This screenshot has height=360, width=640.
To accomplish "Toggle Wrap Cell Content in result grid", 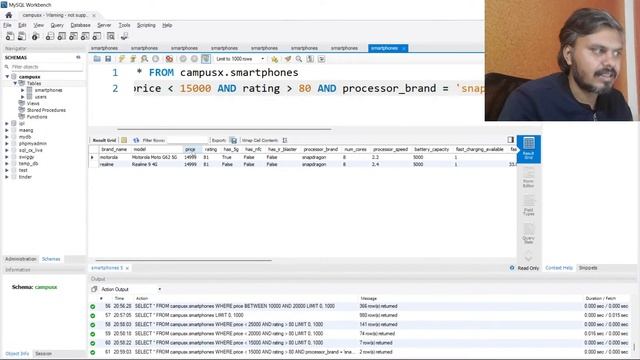I will [285, 140].
